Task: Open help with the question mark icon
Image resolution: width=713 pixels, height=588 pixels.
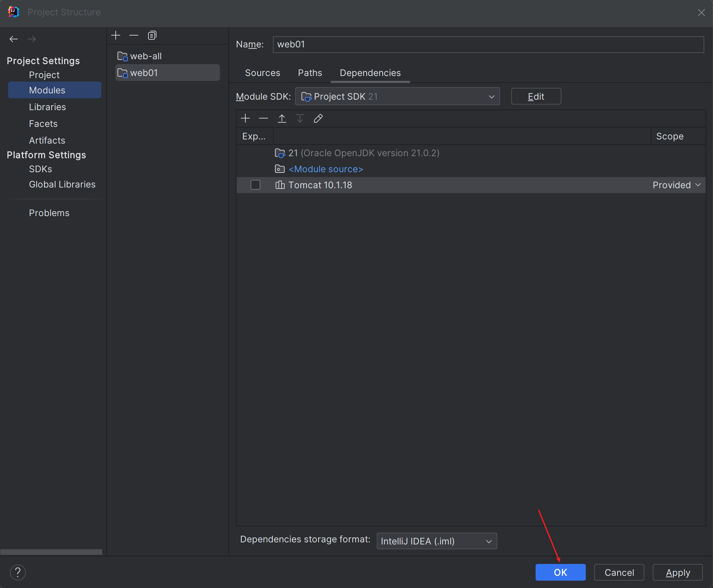Action: 18,572
